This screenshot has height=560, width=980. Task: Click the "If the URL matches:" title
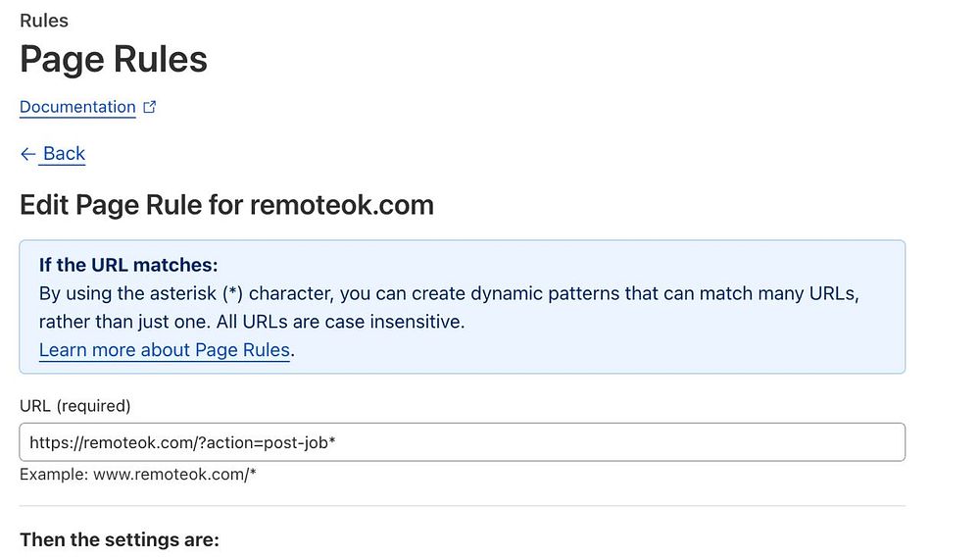[128, 265]
